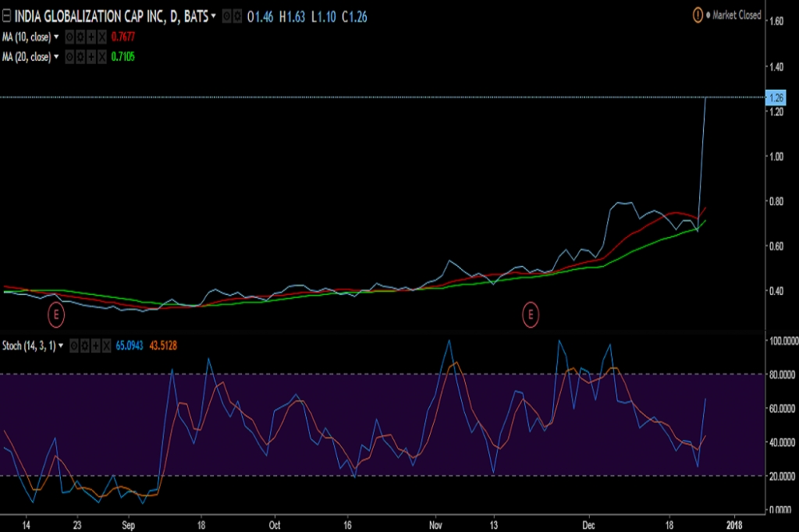Click the August earnings E marker
Image resolution: width=799 pixels, height=532 pixels.
tap(56, 315)
